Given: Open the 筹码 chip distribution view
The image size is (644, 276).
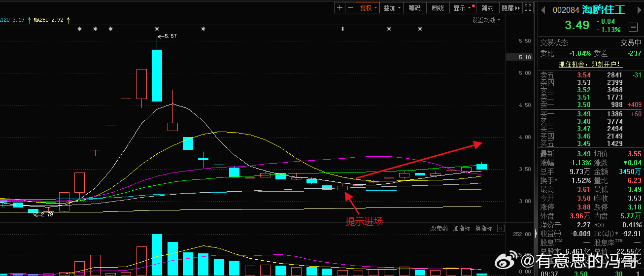Looking at the screenshot, I should (415, 7).
